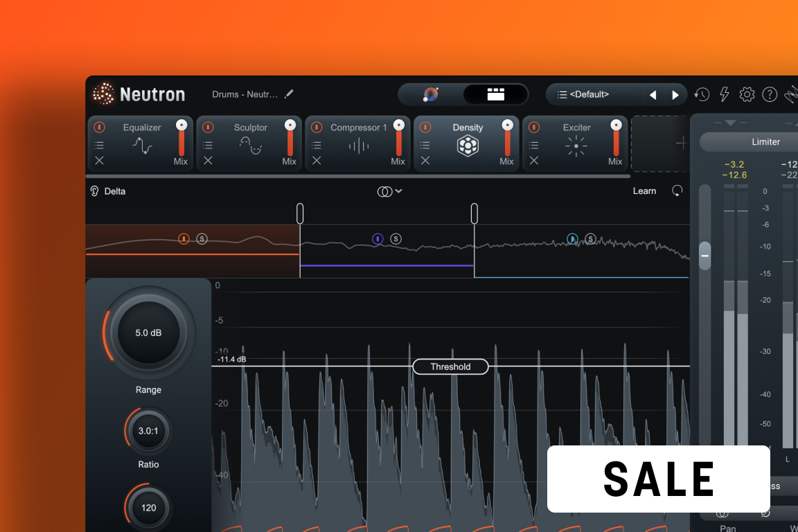The height and width of the screenshot is (532, 798).
Task: Bypass the low band orange power toggle
Action: coord(184,239)
